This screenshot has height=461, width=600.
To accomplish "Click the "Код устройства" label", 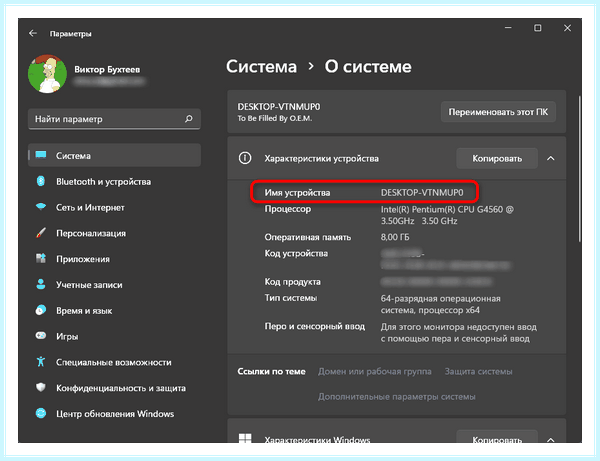I will [296, 253].
